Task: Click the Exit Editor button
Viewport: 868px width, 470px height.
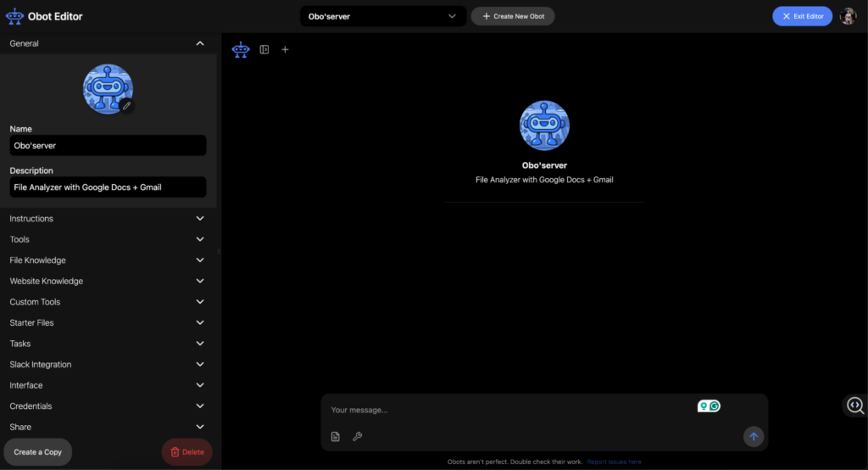Action: (x=802, y=16)
